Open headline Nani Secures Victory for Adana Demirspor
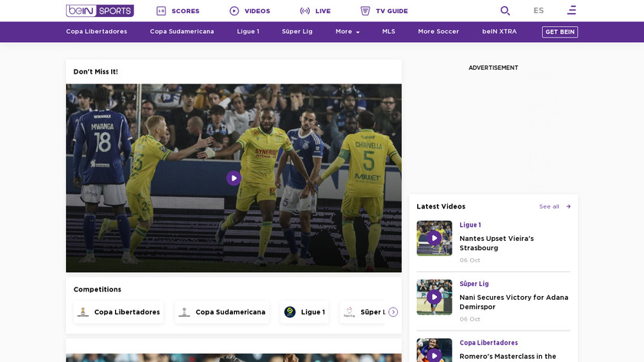This screenshot has height=362, width=644. point(514,302)
